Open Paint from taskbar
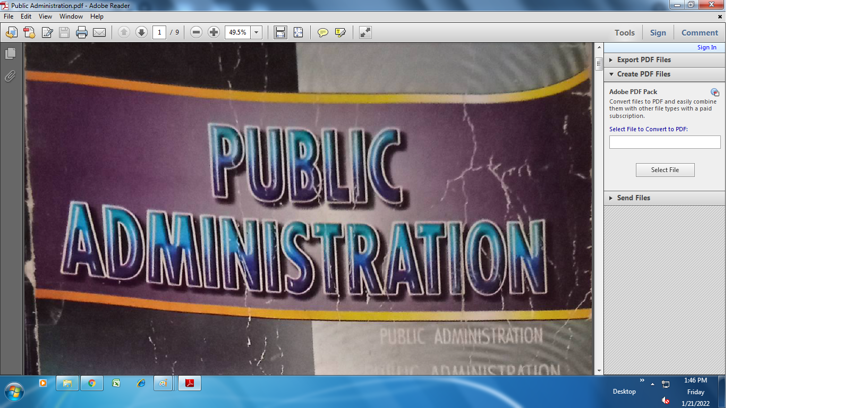 click(x=163, y=383)
